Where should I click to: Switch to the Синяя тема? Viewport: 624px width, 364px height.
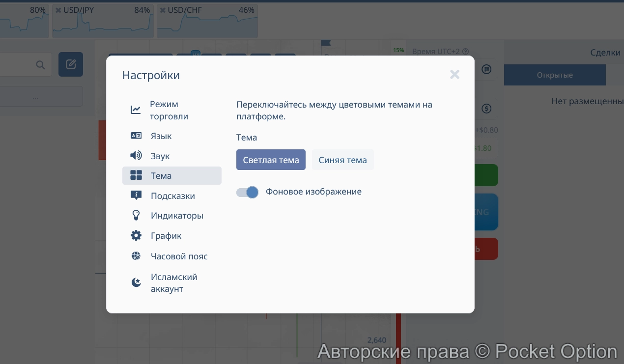(342, 160)
